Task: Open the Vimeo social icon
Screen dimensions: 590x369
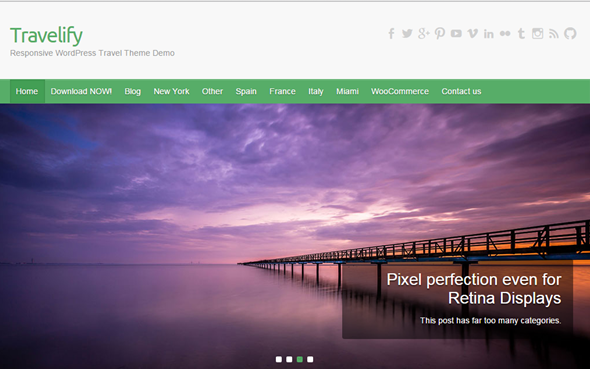Action: tap(473, 34)
